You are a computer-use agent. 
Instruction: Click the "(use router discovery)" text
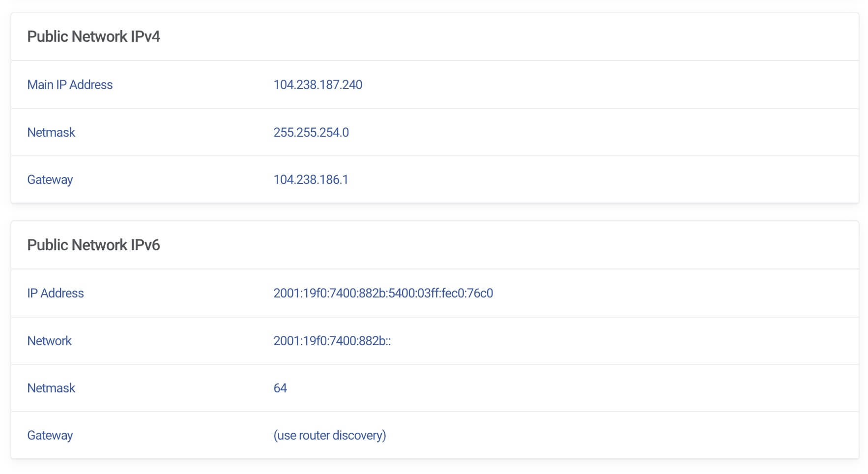click(329, 436)
